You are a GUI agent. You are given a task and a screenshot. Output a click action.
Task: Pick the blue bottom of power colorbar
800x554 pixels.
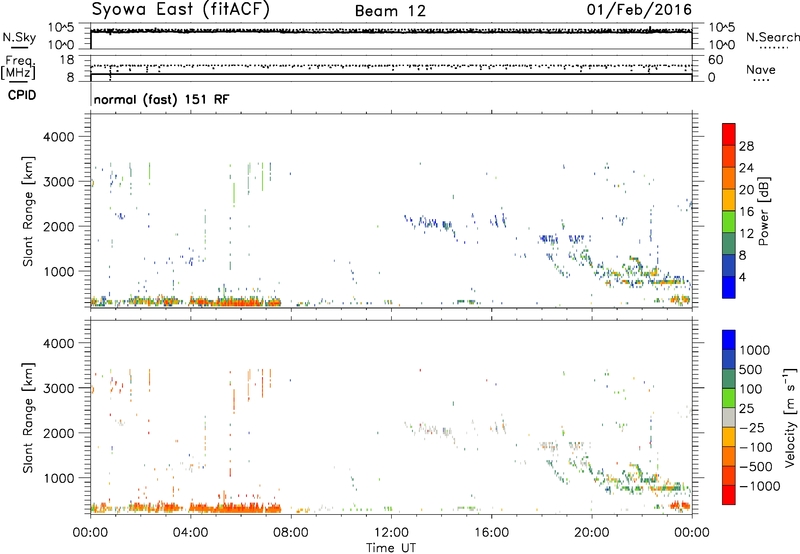click(x=729, y=287)
